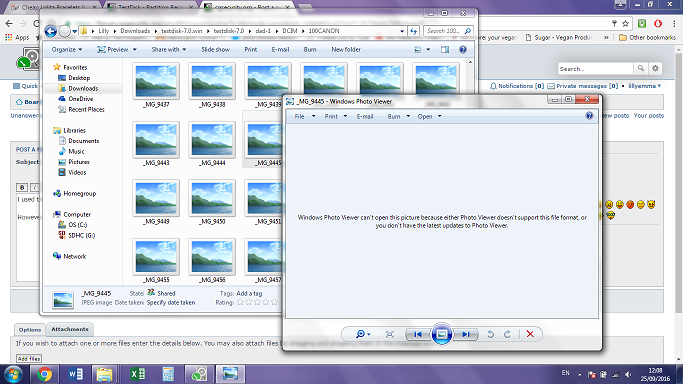Click Burn in Explorer toolbar

tap(310, 50)
